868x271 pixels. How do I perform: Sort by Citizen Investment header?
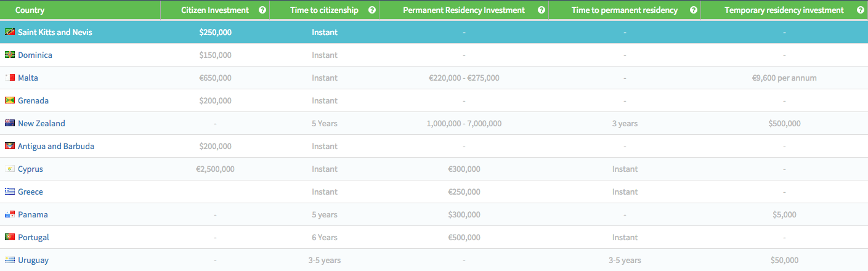(x=215, y=10)
